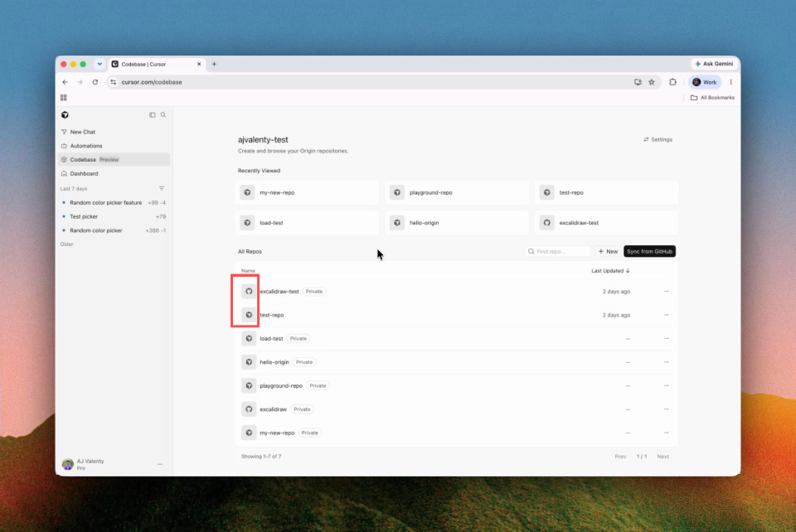The height and width of the screenshot is (532, 796).
Task: Open All Bookmarks folder
Action: click(712, 98)
